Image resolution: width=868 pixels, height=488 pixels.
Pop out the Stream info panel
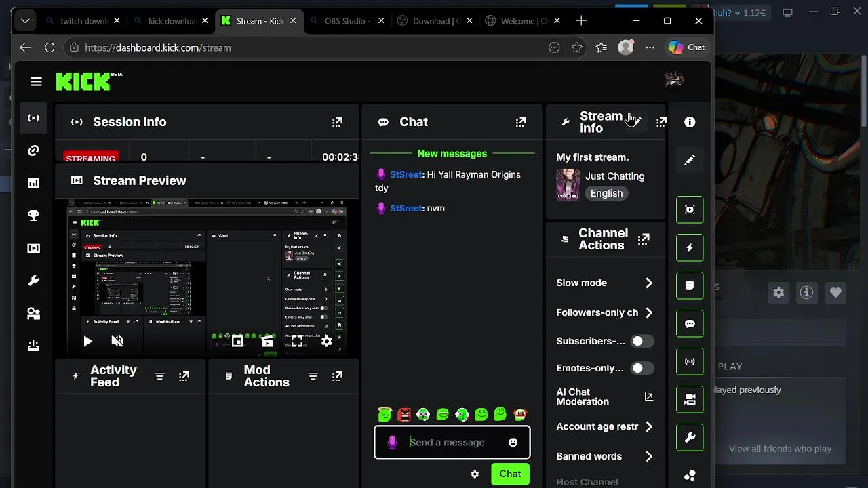point(661,122)
